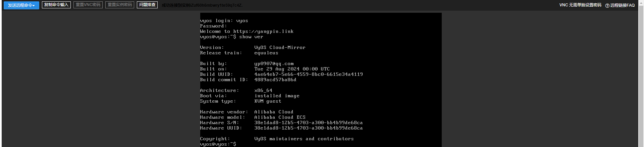Click the VNC 无需单独设置密码 notice text

pyautogui.click(x=580, y=5)
